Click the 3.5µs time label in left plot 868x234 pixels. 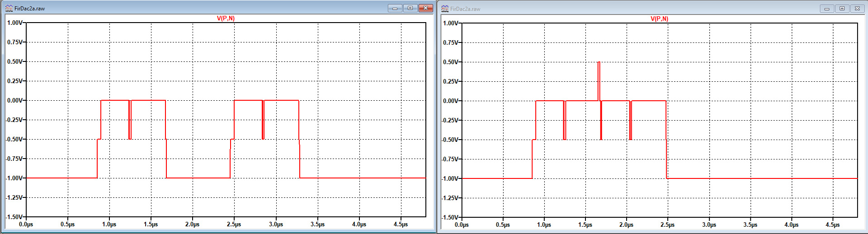(318, 224)
